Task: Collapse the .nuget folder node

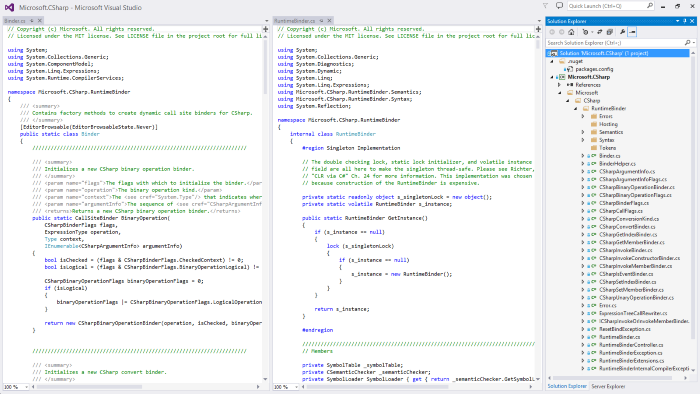Action: click(552, 61)
